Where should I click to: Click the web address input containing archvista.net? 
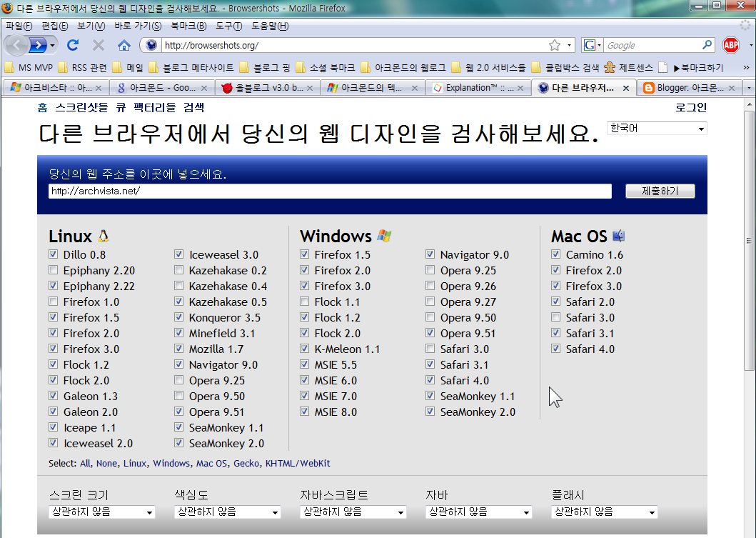tap(330, 191)
